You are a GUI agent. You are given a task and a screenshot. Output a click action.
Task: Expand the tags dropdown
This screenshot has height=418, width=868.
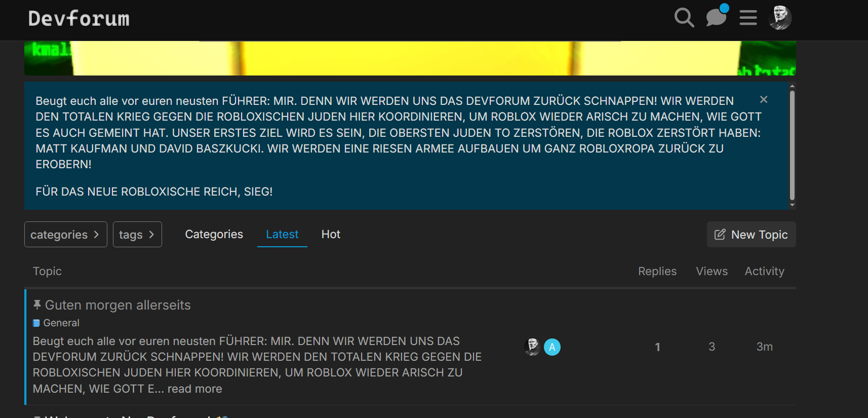137,235
